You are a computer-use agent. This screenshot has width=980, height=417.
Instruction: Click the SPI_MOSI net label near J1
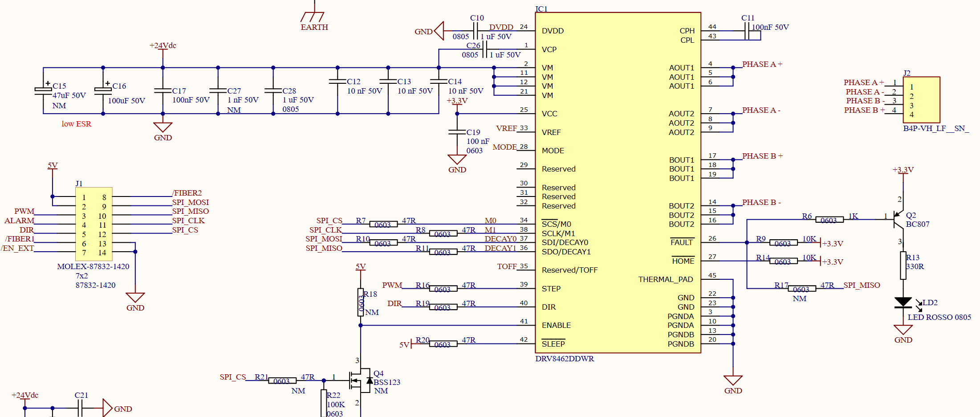pyautogui.click(x=191, y=202)
